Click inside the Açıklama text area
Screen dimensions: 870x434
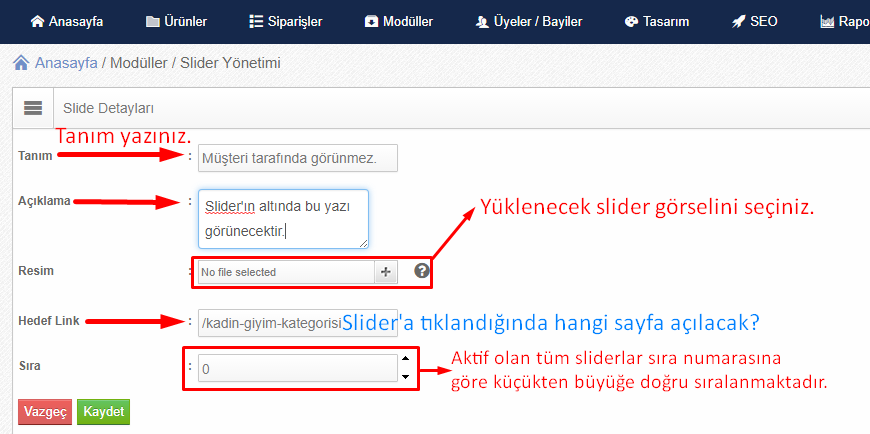(x=284, y=219)
